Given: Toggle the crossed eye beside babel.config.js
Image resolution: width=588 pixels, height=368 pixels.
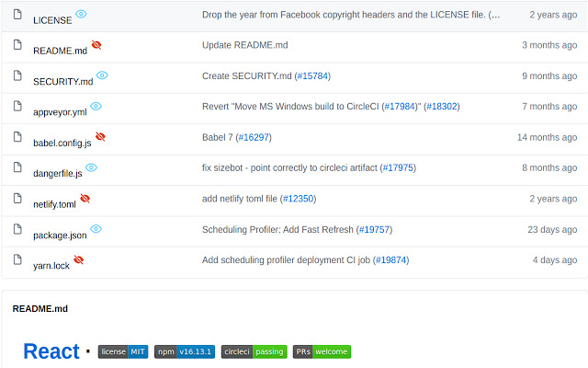Looking at the screenshot, I should [100, 136].
